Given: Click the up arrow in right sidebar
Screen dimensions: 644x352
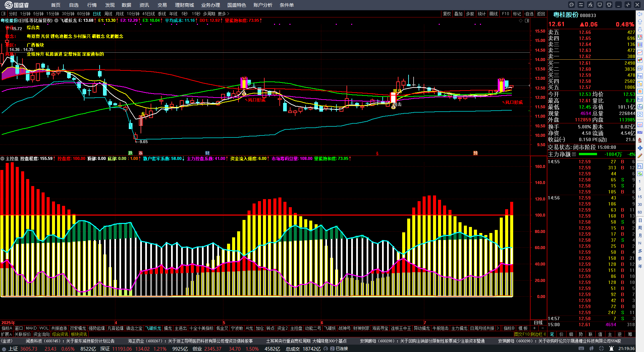Looking at the screenshot, I should pyautogui.click(x=640, y=22).
